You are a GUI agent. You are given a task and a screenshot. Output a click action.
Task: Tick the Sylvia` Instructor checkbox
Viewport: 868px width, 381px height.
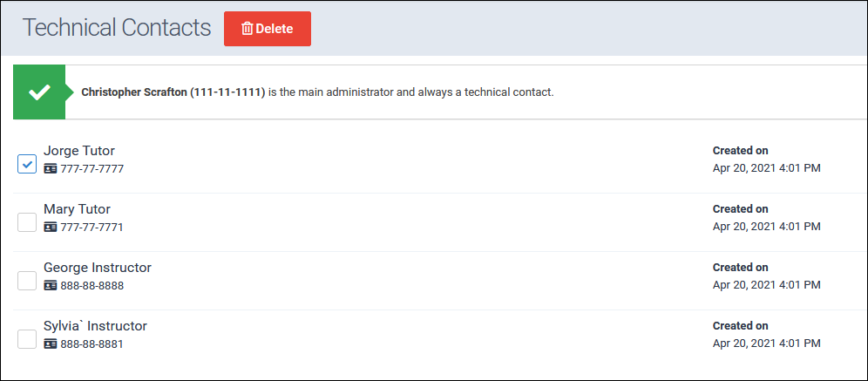(27, 338)
